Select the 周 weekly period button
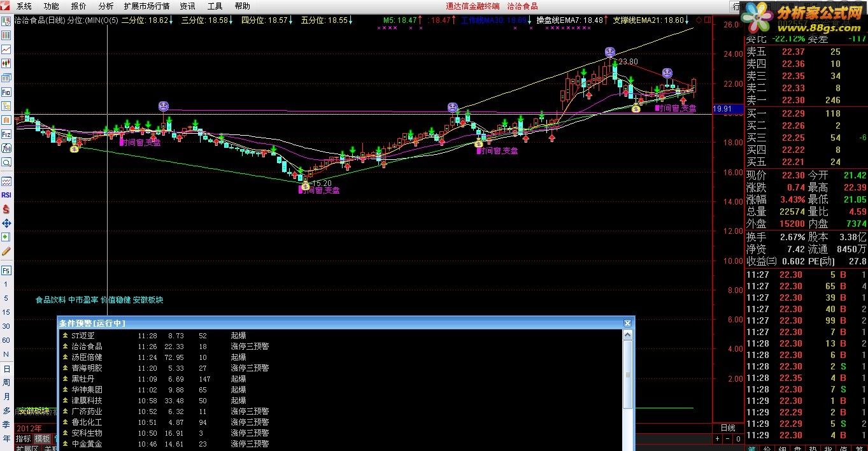Screen dimensions: 868x451 tap(6, 383)
